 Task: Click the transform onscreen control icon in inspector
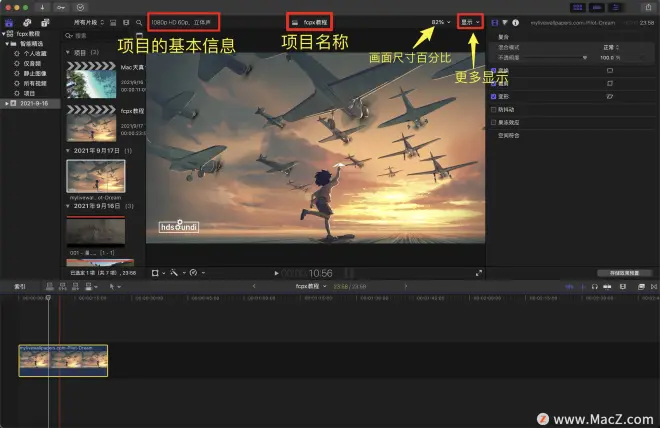[610, 70]
